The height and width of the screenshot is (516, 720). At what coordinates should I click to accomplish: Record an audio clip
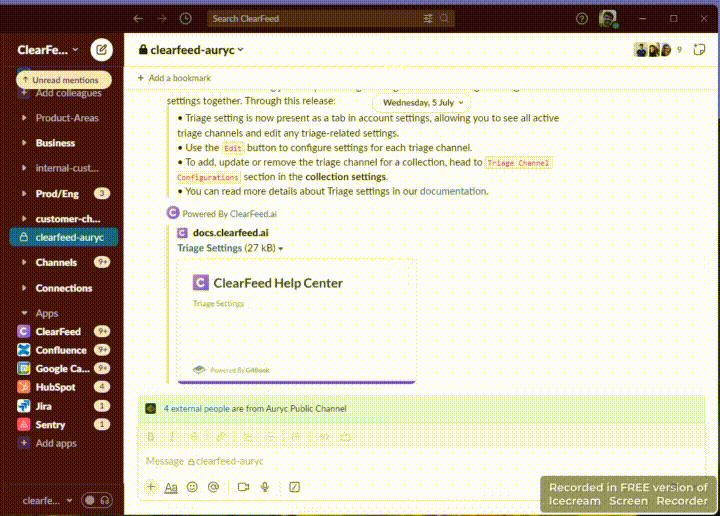[265, 487]
